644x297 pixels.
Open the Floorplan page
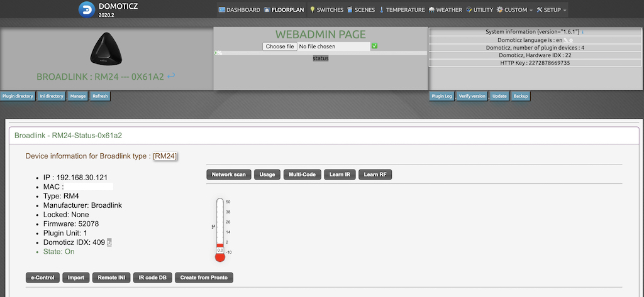pyautogui.click(x=284, y=10)
